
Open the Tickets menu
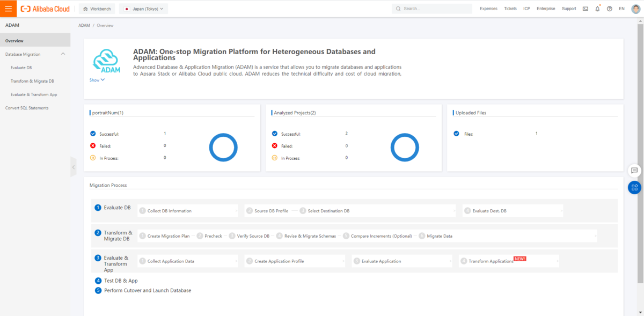510,9
